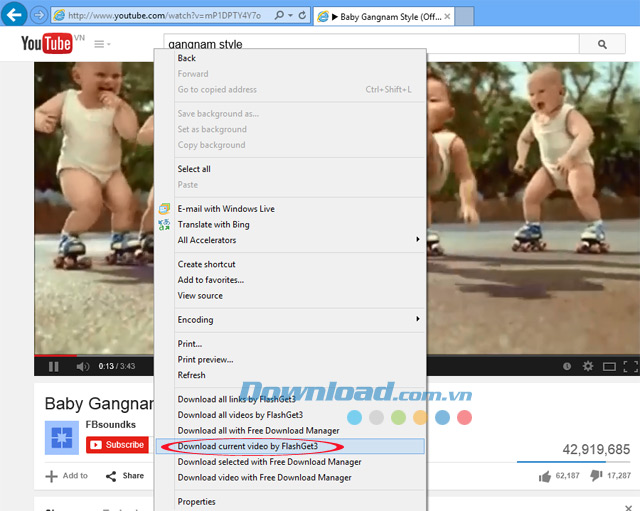Click the YouTube logo
The width and height of the screenshot is (640, 511).
coord(47,43)
